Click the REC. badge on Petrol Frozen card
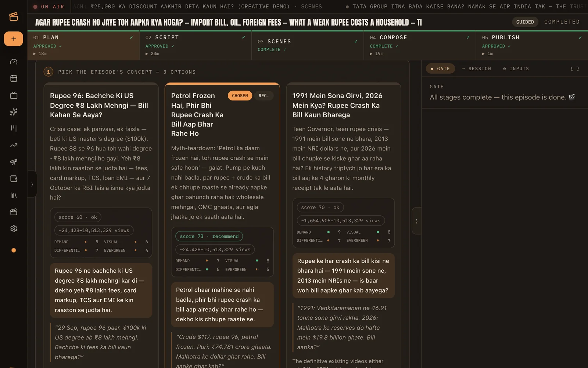 click(x=263, y=96)
